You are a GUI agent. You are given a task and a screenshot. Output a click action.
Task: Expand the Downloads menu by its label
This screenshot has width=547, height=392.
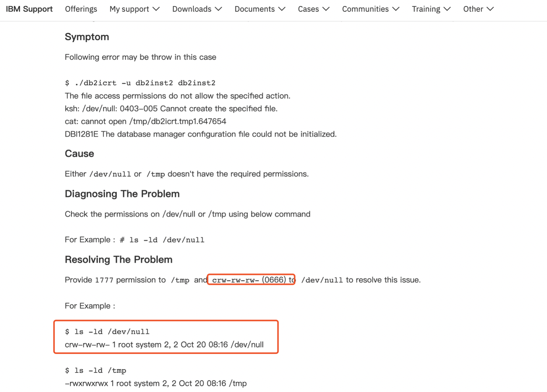pos(192,9)
